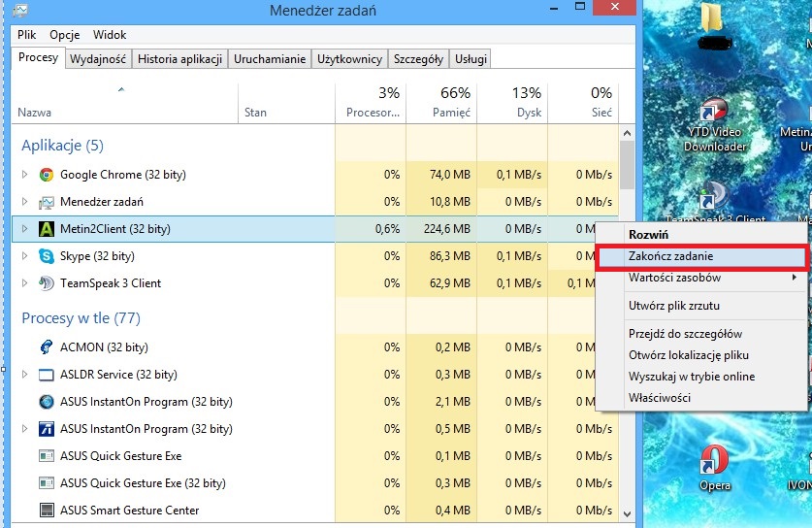Click the globe icon of ASUS InstantOn Program
The width and height of the screenshot is (812, 528).
47,402
